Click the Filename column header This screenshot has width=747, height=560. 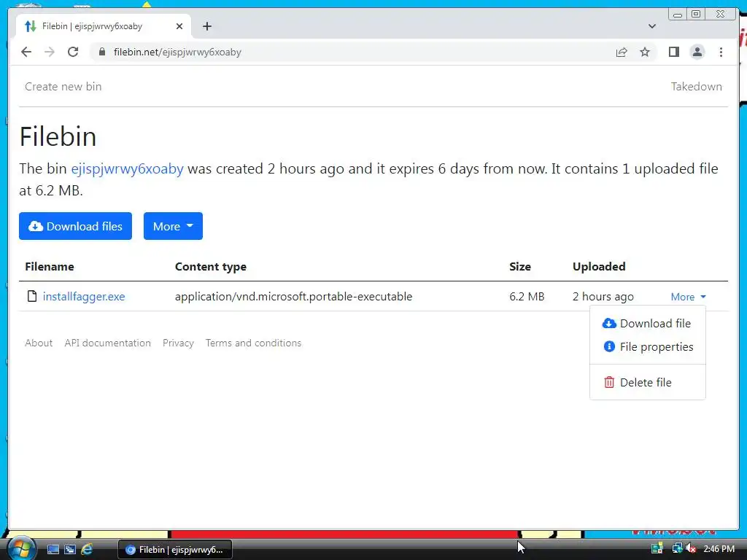[x=50, y=267]
